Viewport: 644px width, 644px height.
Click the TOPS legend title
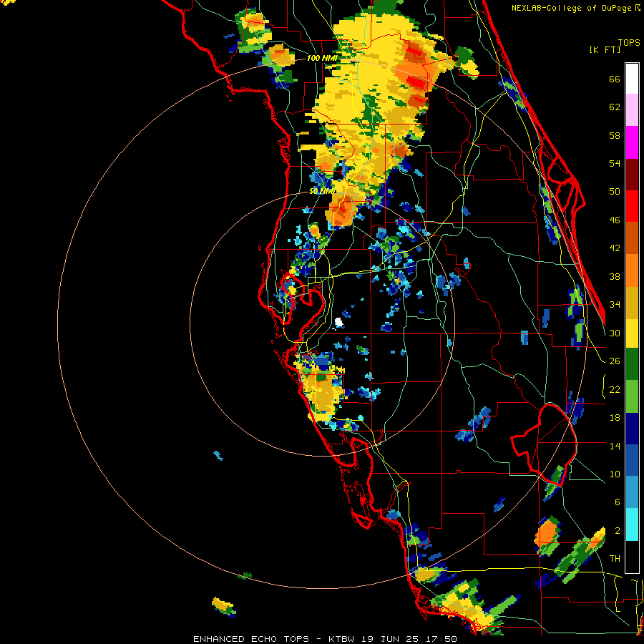tap(629, 43)
